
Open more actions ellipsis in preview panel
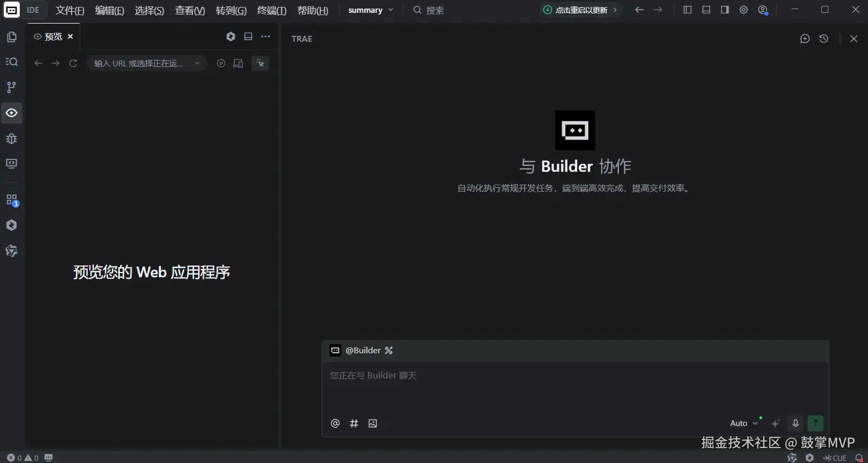click(x=266, y=36)
